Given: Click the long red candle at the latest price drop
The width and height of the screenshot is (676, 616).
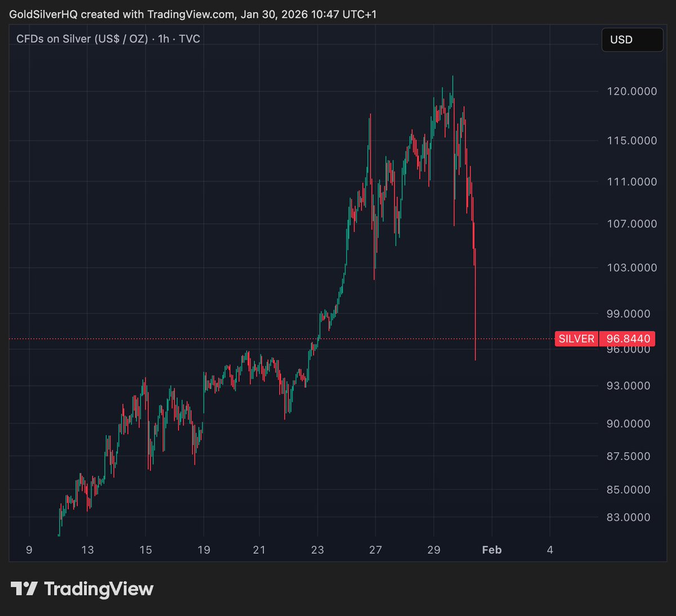Looking at the screenshot, I should click(x=475, y=304).
